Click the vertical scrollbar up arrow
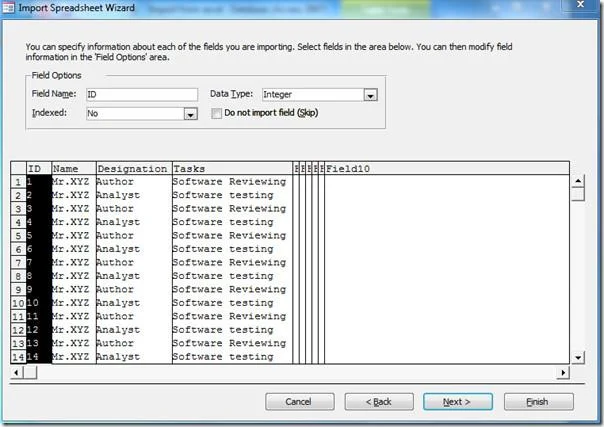This screenshot has height=427, width=604. [x=578, y=181]
